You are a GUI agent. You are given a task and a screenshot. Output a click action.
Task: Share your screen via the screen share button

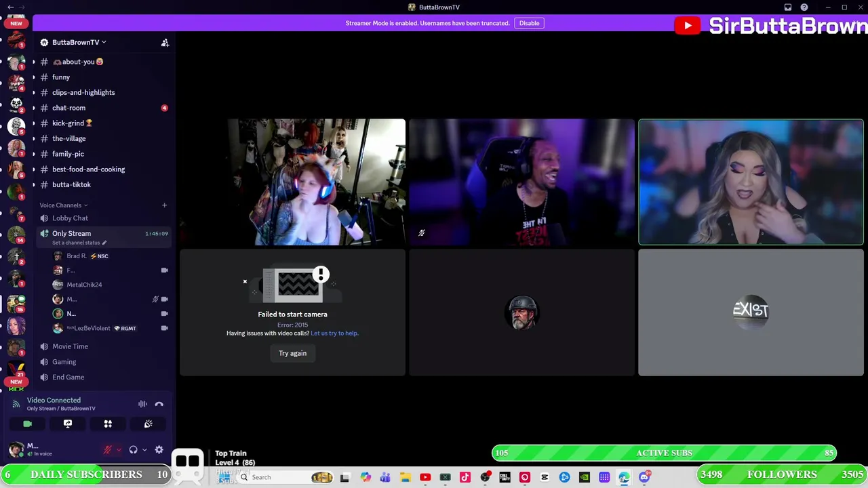pyautogui.click(x=68, y=424)
